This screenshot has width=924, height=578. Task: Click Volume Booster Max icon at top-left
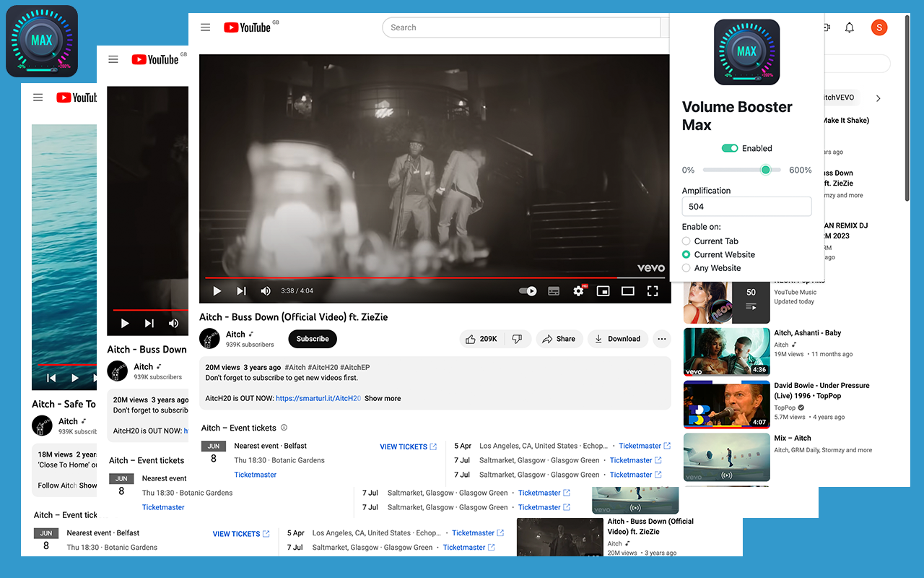pos(42,41)
